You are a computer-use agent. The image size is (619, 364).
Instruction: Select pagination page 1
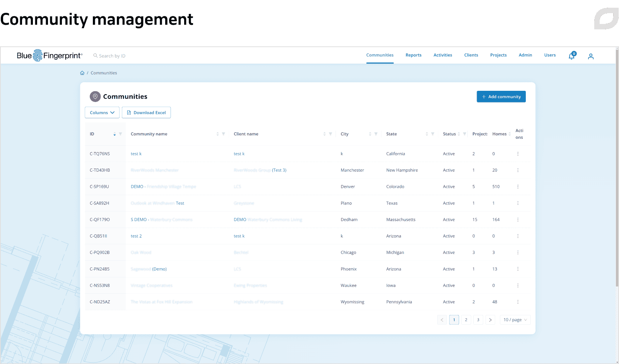[x=454, y=320]
